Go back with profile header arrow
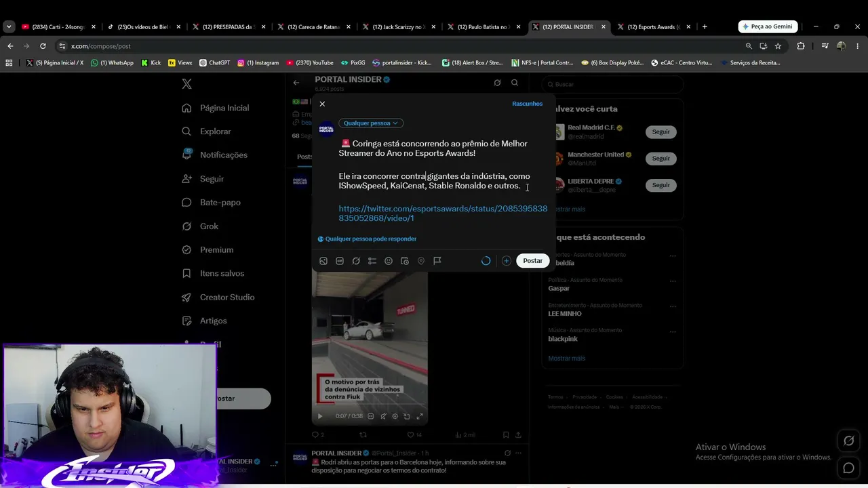 296,83
